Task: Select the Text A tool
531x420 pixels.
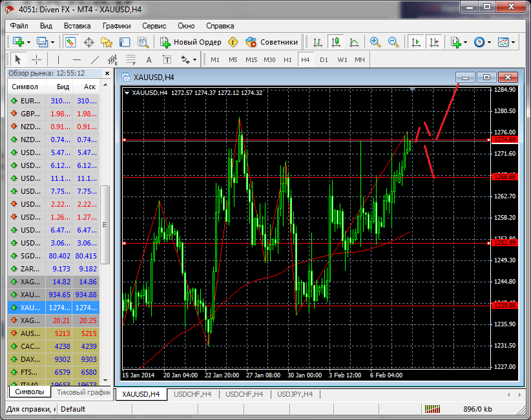Action: [149, 59]
